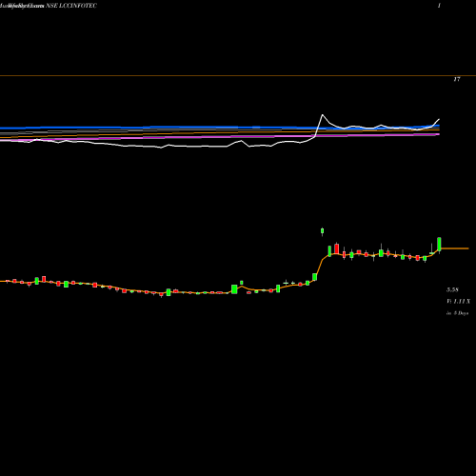The height and width of the screenshot is (476, 476).
Task: Click the 'in 5 Days' label
Action: 457,313
